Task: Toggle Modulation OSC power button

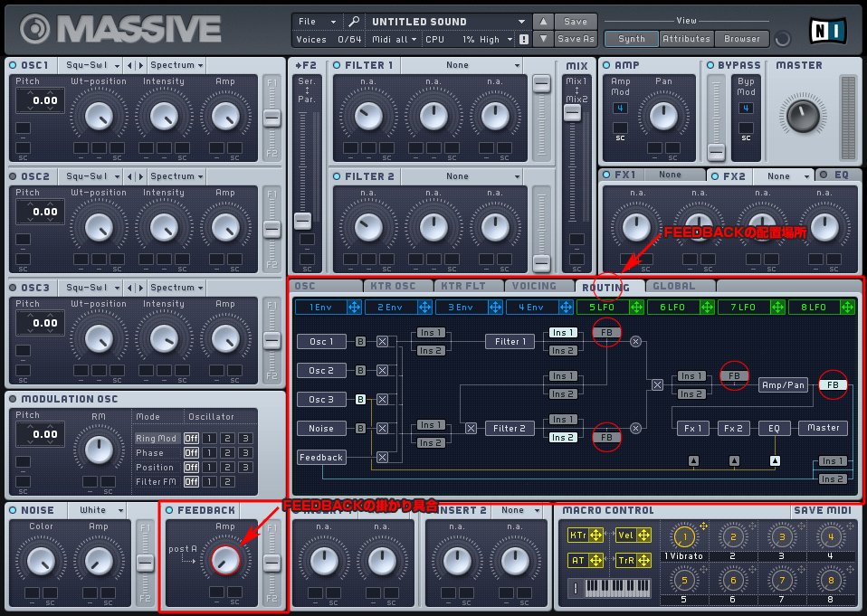Action: pos(13,399)
